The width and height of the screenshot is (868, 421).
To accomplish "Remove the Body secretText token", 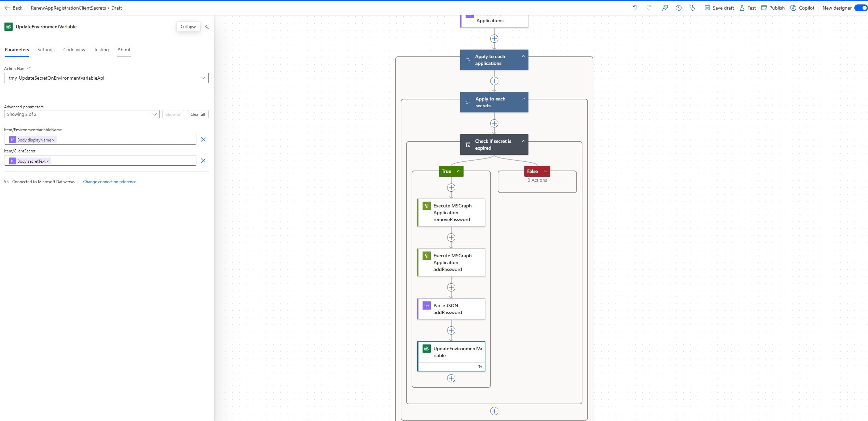I will point(48,161).
